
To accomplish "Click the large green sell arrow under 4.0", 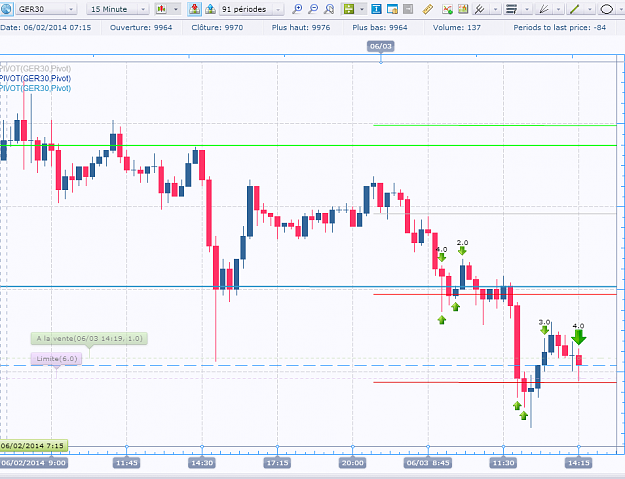I will tap(578, 337).
